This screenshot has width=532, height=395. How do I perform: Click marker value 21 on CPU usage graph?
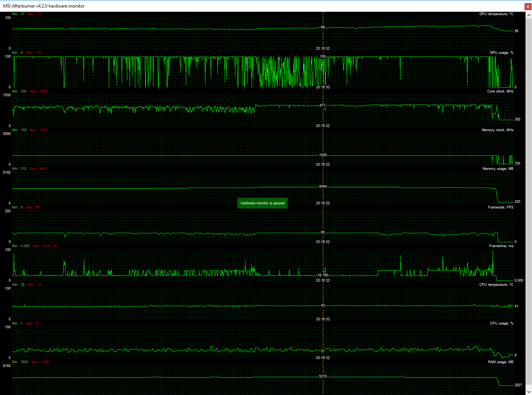coord(323,351)
